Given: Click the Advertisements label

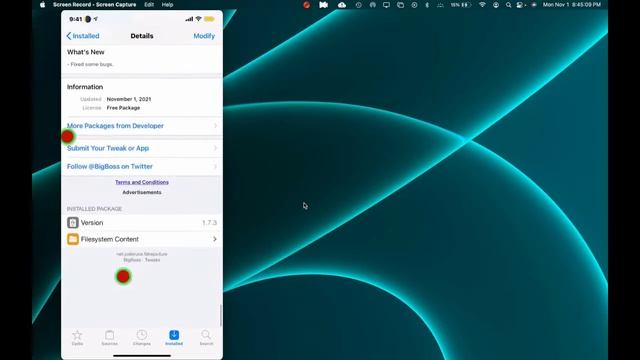Looking at the screenshot, I should [x=142, y=192].
